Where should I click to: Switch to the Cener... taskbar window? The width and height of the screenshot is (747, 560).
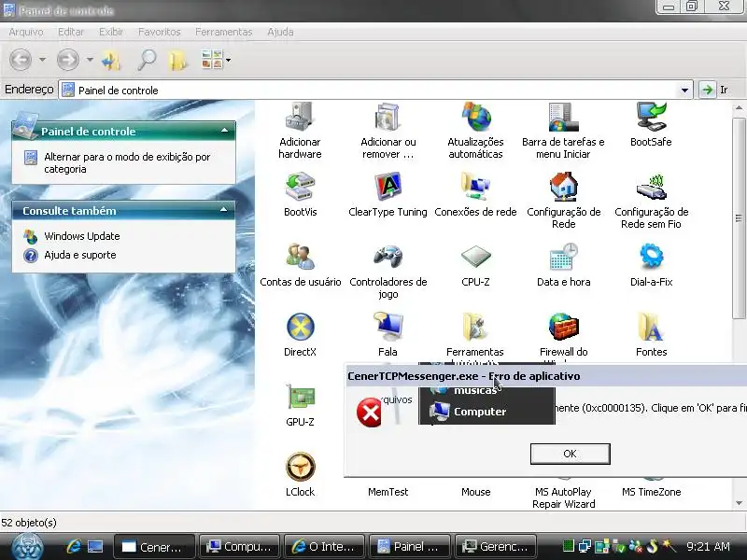pos(154,547)
